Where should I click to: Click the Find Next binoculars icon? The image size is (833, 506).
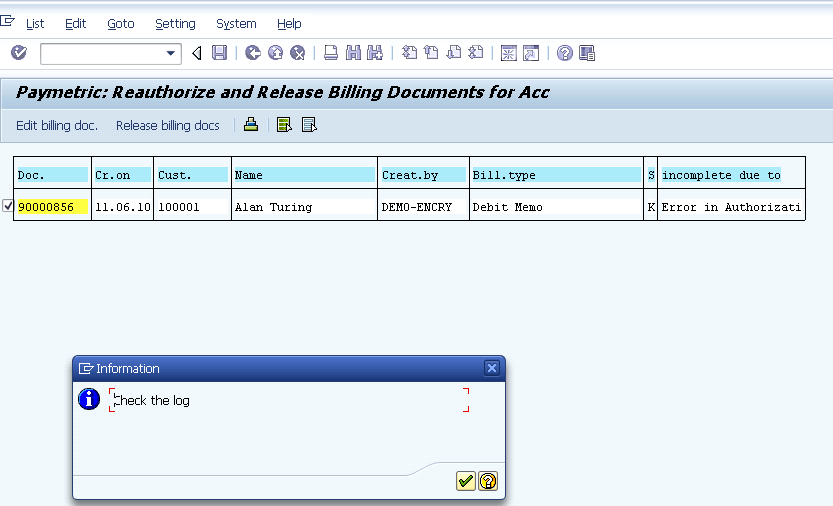pyautogui.click(x=375, y=53)
